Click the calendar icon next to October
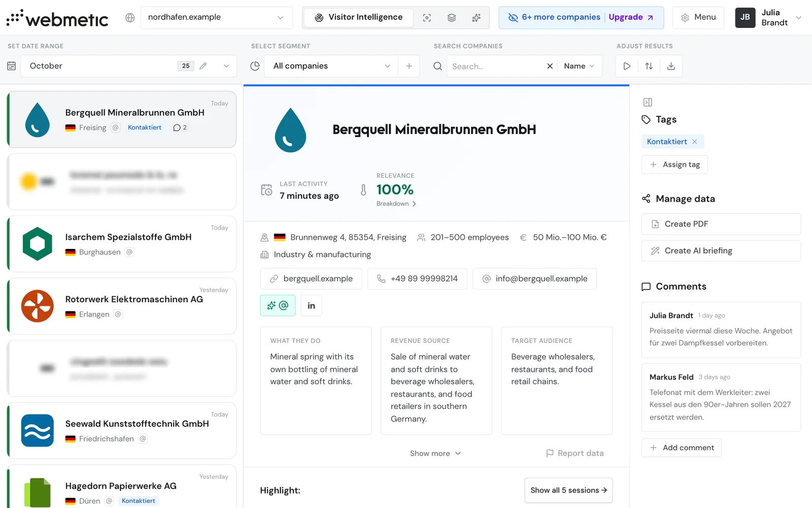The height and width of the screenshot is (508, 812). click(x=12, y=66)
